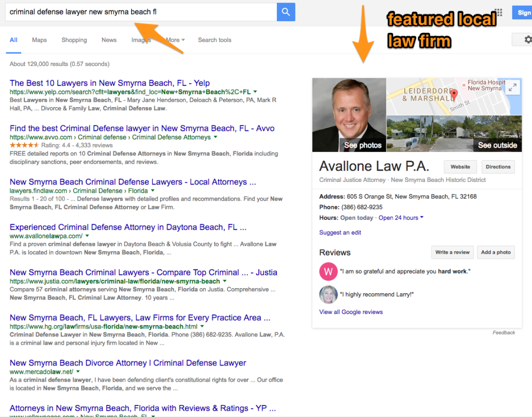This screenshot has width=532, height=417.
Task: Click Suggest an edit link
Action: (x=340, y=232)
